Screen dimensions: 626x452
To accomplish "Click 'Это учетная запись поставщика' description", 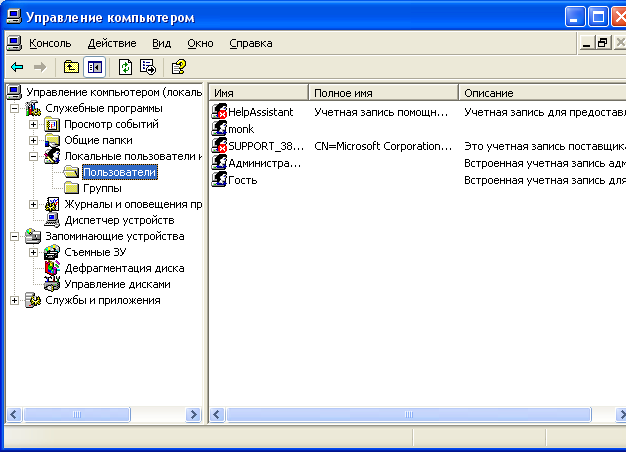I will coord(545,146).
